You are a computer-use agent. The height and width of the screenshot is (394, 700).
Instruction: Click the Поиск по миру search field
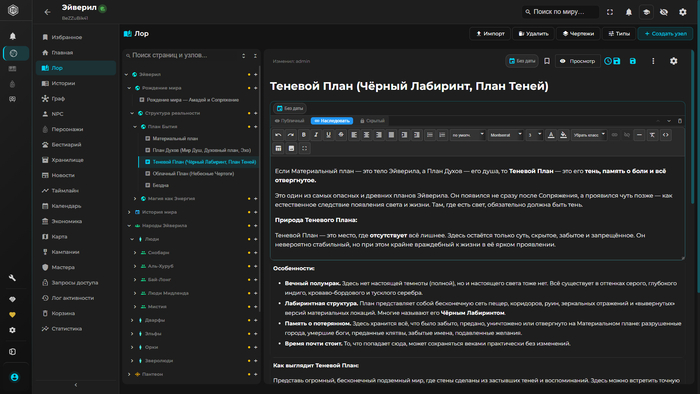click(x=560, y=12)
